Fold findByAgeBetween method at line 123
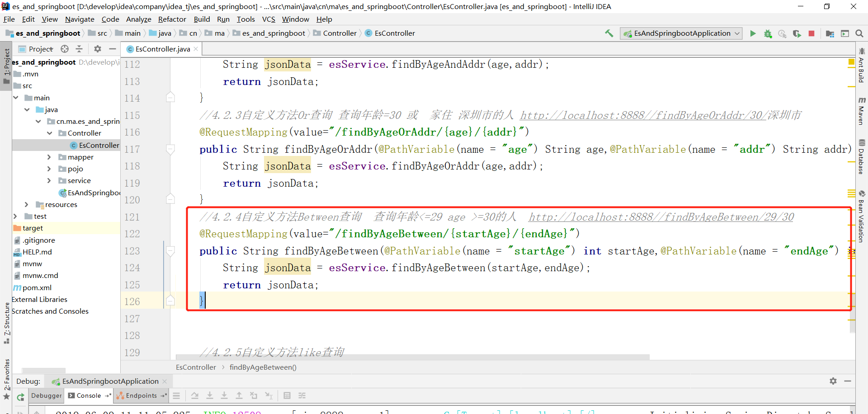 pyautogui.click(x=170, y=251)
